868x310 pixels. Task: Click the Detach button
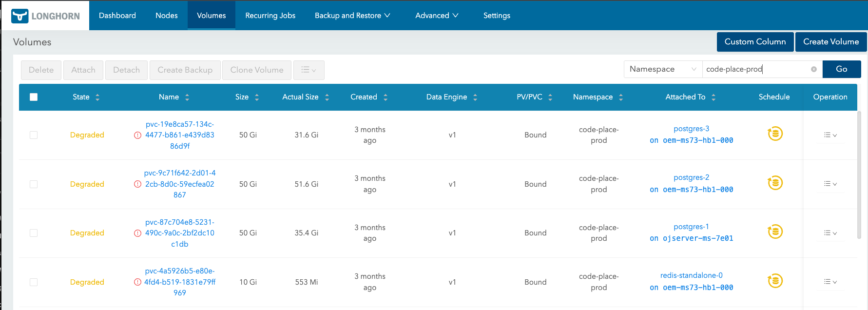126,70
